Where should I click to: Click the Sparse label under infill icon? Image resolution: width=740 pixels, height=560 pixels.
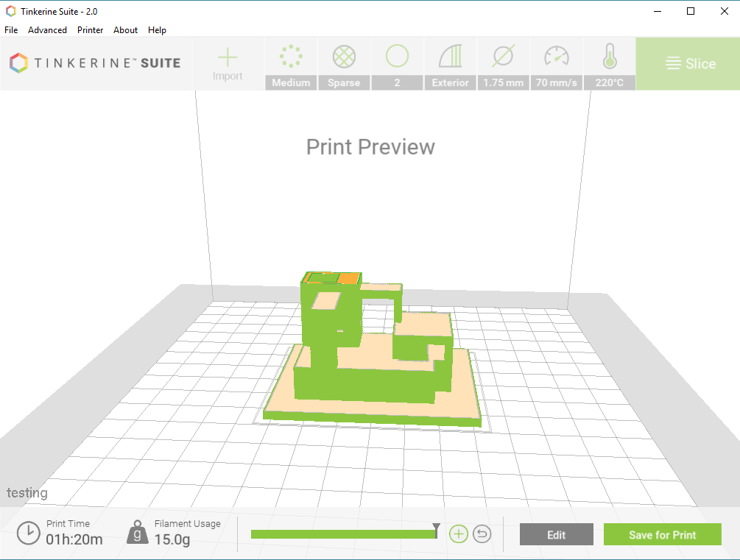pos(344,82)
